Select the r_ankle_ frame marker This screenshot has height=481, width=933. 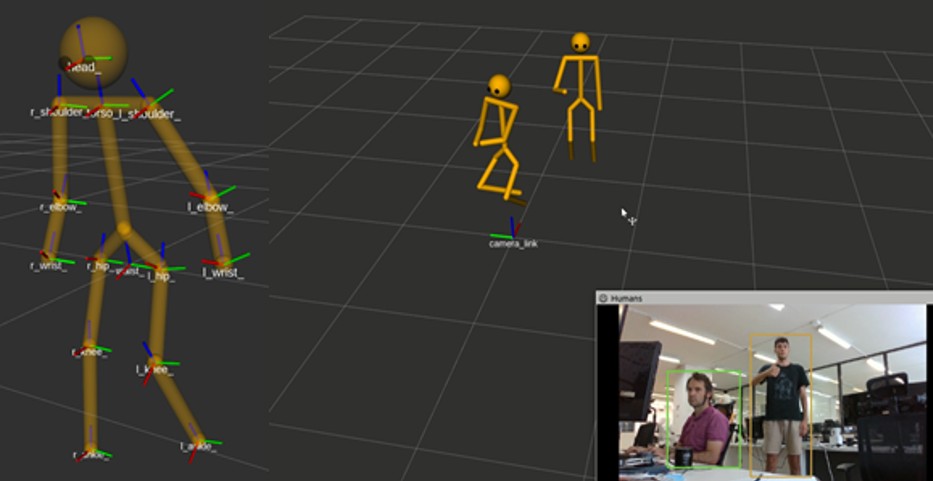tap(90, 452)
